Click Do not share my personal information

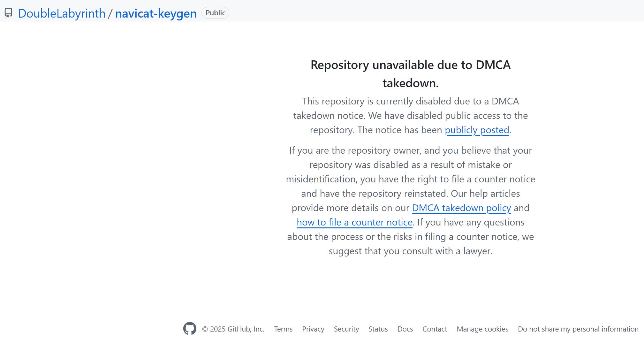tap(578, 329)
